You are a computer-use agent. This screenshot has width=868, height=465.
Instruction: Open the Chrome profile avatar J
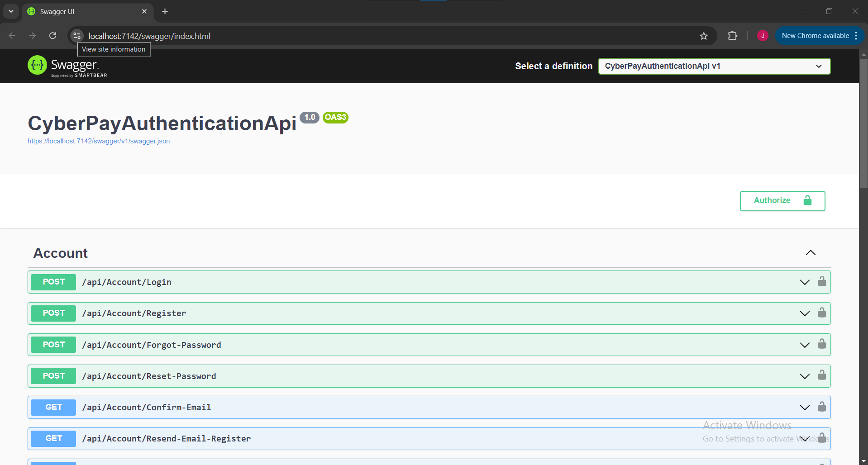point(763,36)
